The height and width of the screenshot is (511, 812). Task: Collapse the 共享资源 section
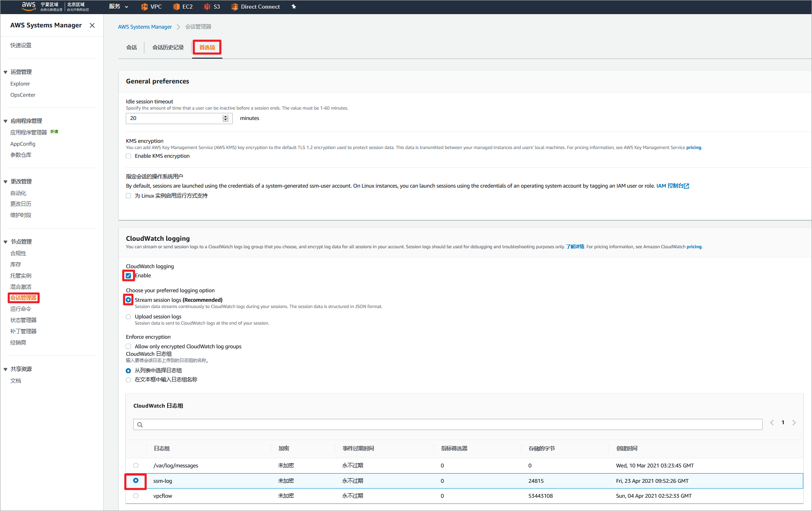coord(5,369)
